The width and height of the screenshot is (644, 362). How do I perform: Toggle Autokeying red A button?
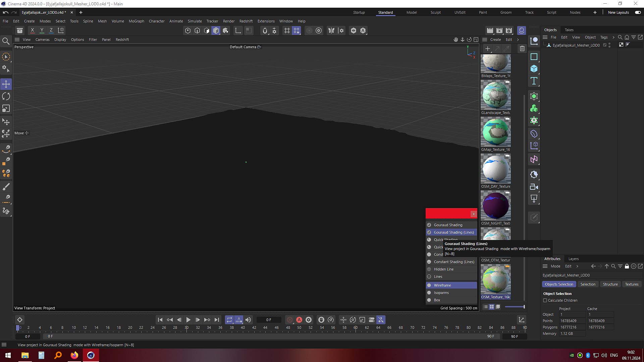(299, 320)
